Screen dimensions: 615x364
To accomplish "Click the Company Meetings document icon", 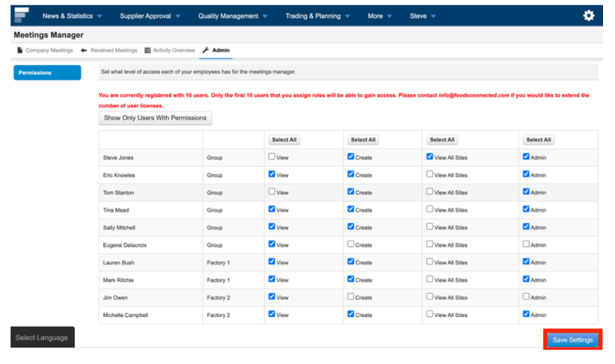I will pyautogui.click(x=19, y=50).
